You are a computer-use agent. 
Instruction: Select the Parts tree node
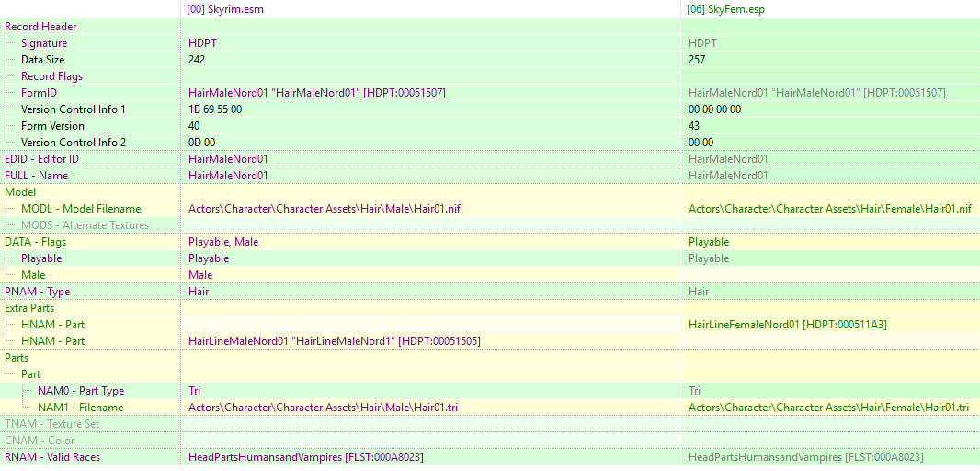click(x=17, y=358)
